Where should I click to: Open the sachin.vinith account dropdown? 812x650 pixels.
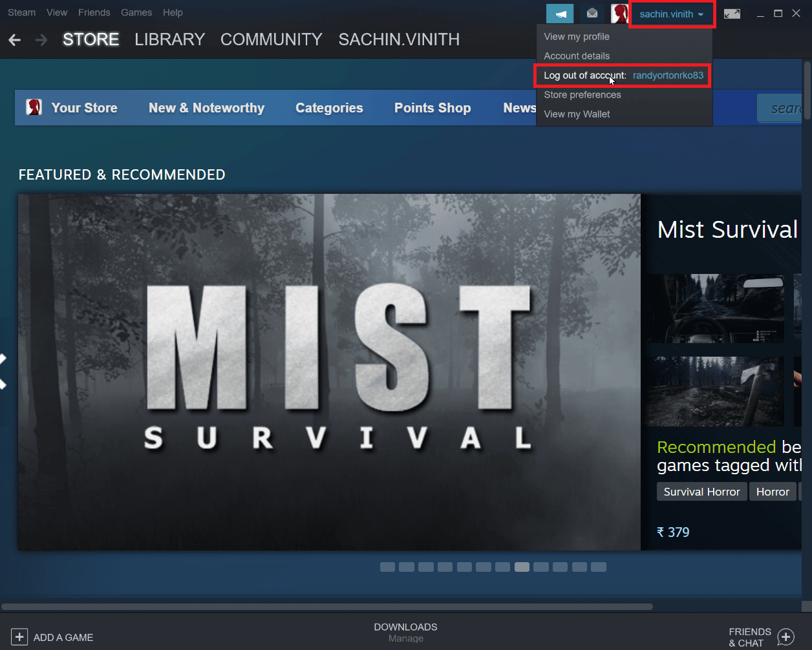pyautogui.click(x=670, y=14)
